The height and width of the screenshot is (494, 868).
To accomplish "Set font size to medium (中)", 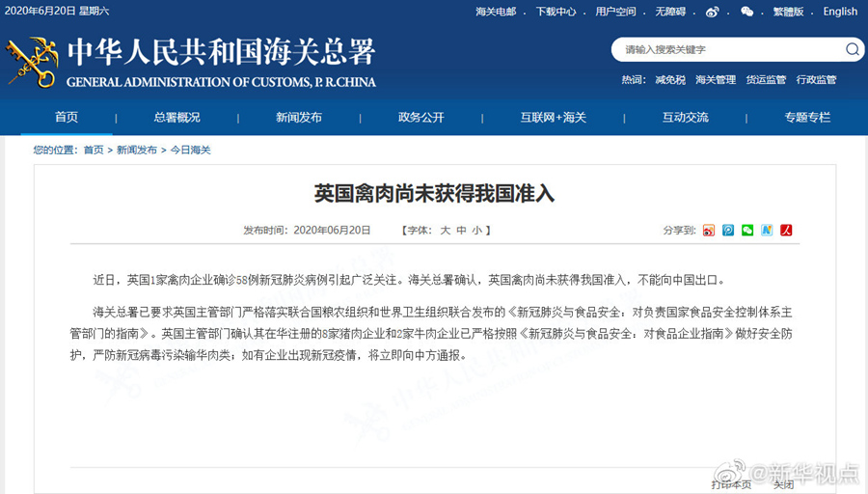I will click(x=461, y=231).
